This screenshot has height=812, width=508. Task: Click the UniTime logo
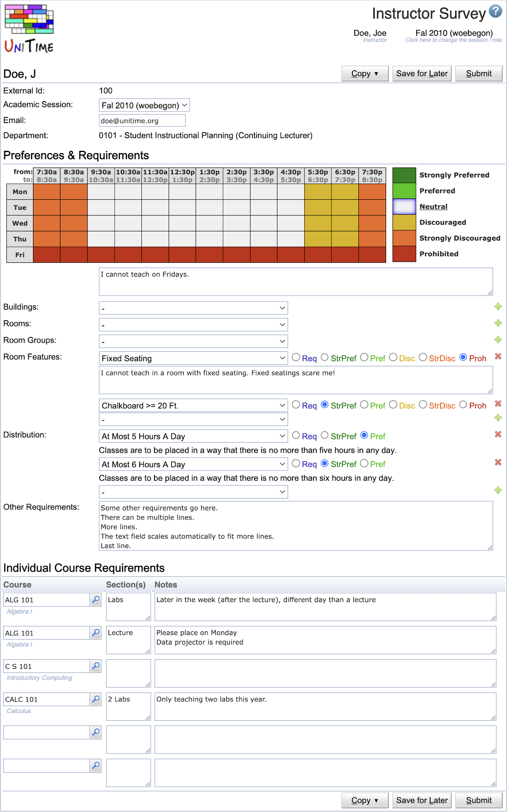click(29, 29)
